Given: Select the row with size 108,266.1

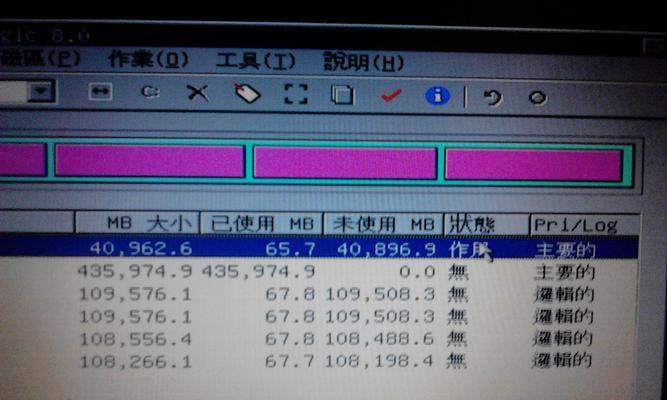Looking at the screenshot, I should 318,361.
